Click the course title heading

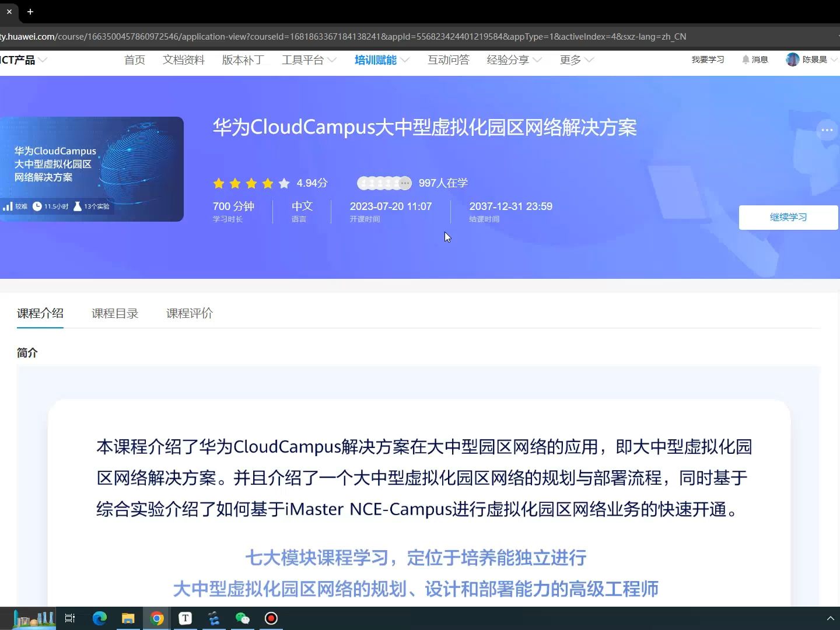coord(425,127)
